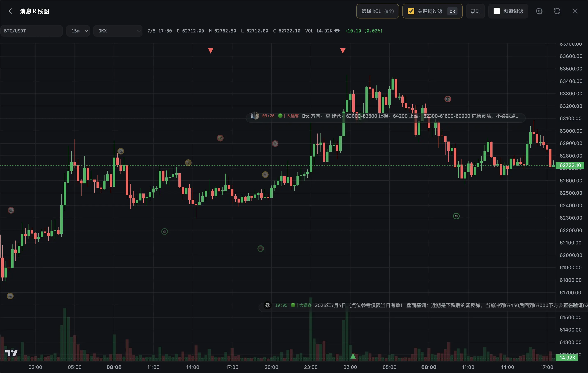Open the TradingView logo

tap(11, 353)
